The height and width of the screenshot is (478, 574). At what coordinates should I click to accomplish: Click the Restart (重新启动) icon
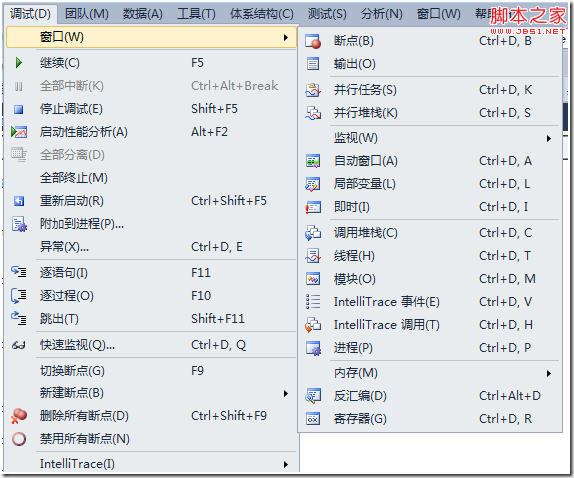19,201
